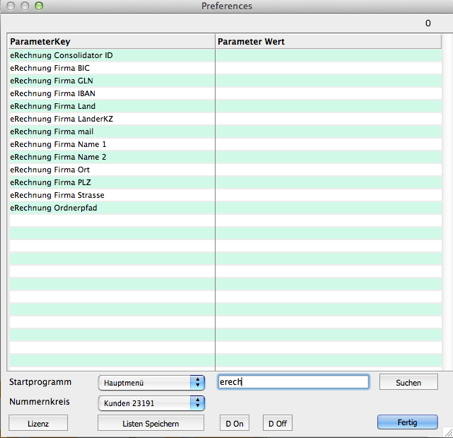The width and height of the screenshot is (453, 438).
Task: Open the Nummernkreis Kunden 23191 dropdown
Action: tap(151, 403)
